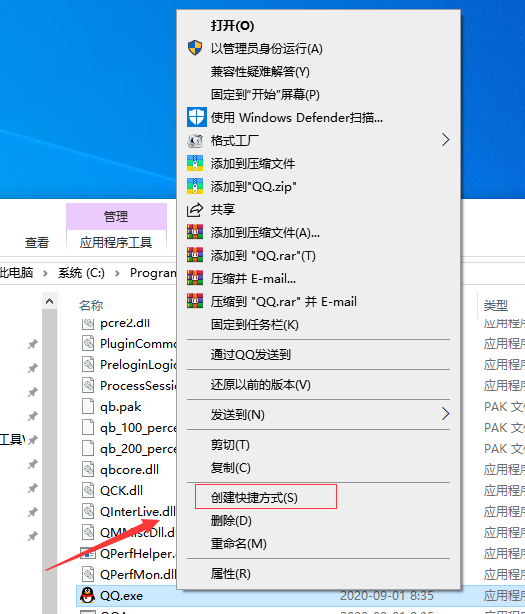Viewport: 525px width, 614px height.
Task: Expand the 发送到(N) submenu arrow
Action: (446, 414)
